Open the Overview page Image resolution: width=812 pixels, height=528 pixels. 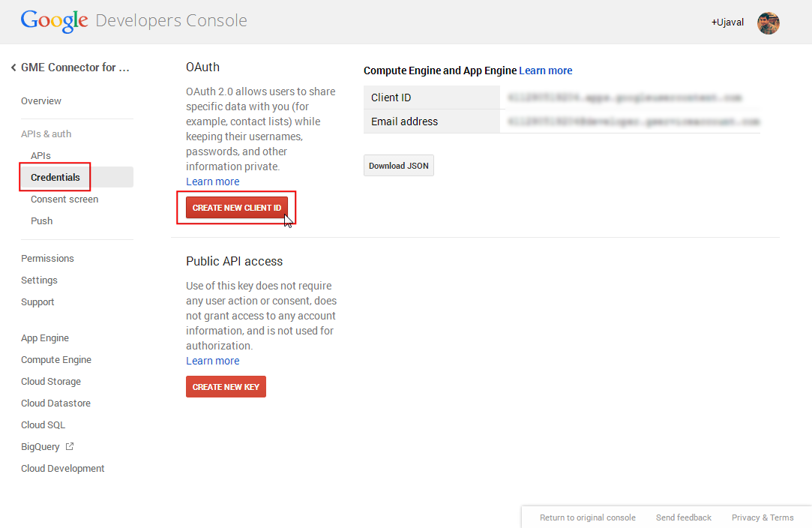tap(41, 101)
